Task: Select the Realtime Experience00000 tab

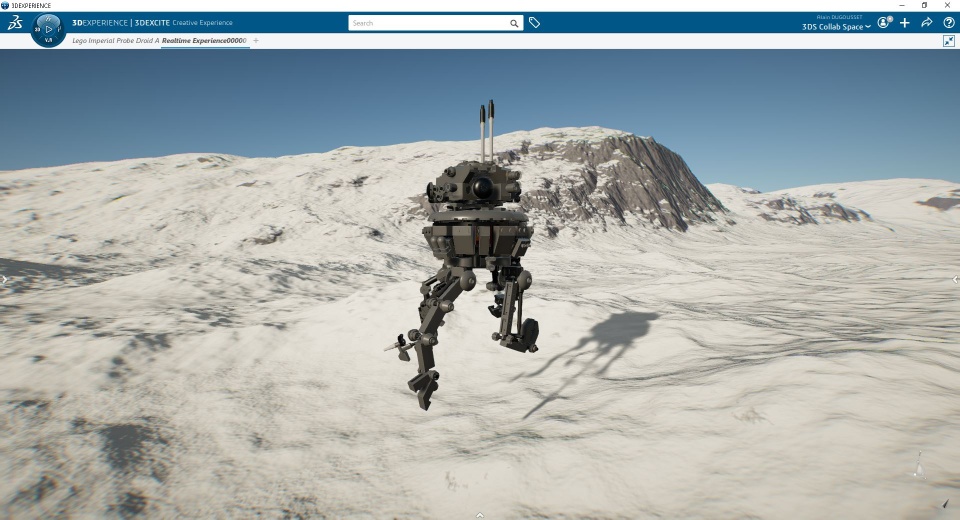Action: (x=204, y=41)
